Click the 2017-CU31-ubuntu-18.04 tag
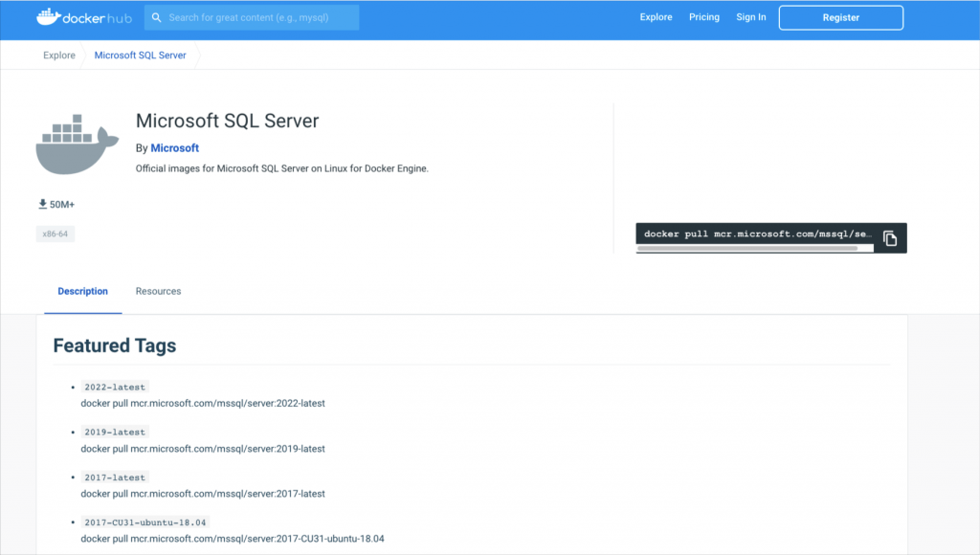The image size is (980, 555). coord(145,522)
